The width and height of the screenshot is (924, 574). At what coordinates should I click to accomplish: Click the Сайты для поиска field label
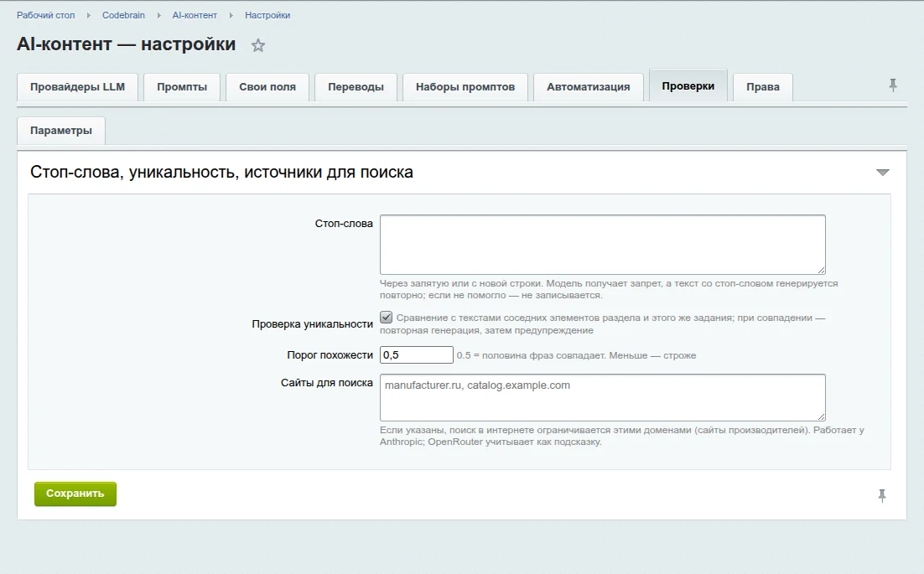tap(327, 383)
